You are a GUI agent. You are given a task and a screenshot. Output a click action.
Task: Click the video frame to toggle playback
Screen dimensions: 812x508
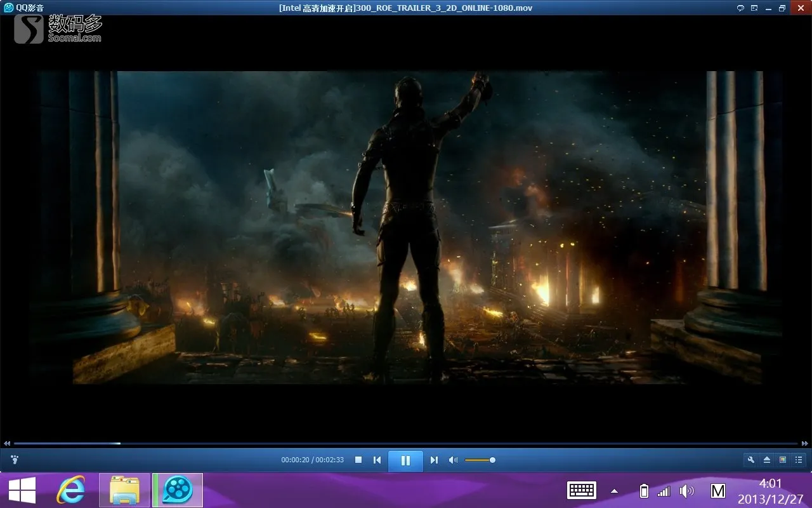tap(406, 227)
